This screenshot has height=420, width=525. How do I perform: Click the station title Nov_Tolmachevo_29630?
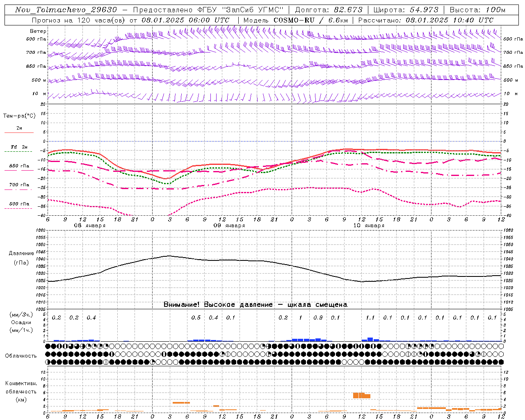tap(66, 10)
